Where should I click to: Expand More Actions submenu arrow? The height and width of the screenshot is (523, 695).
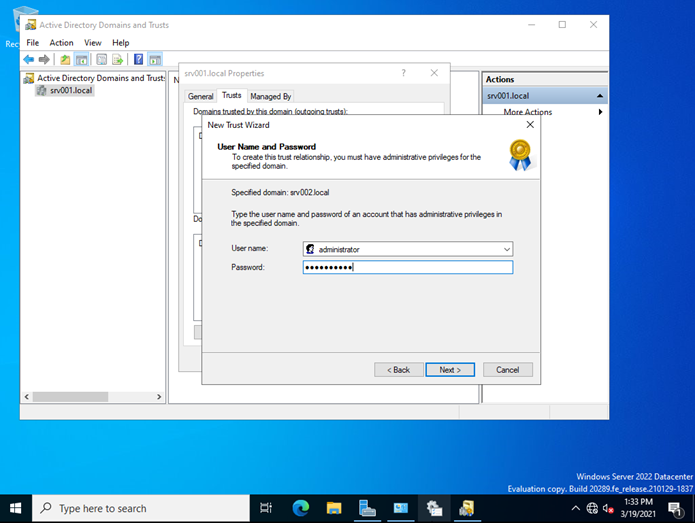(x=600, y=112)
